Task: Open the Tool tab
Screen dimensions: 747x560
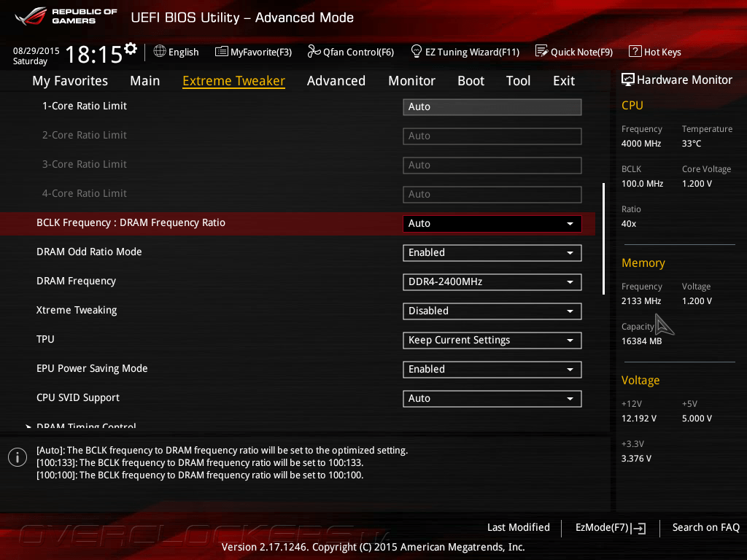Action: (x=519, y=81)
